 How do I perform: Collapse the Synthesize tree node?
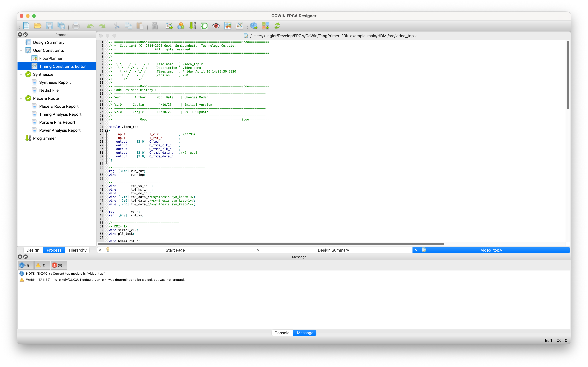(21, 75)
